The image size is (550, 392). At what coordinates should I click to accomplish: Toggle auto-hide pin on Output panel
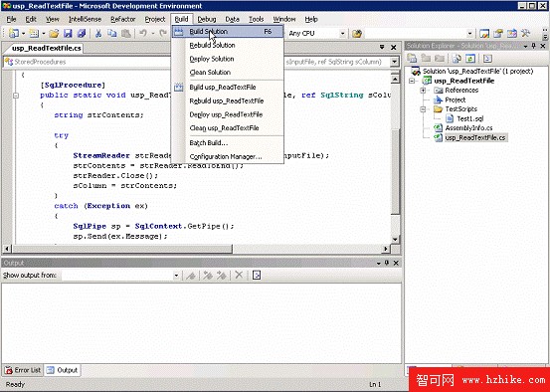point(387,263)
